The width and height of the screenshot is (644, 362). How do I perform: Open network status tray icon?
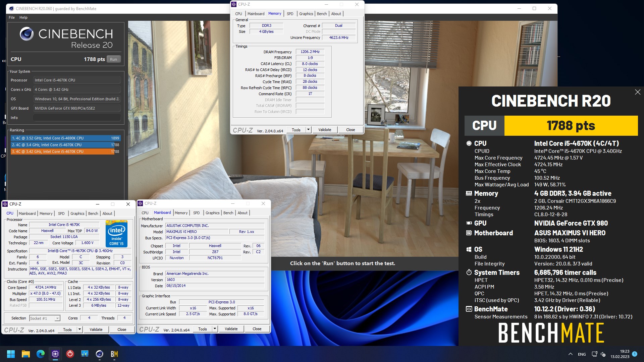pyautogui.click(x=594, y=354)
